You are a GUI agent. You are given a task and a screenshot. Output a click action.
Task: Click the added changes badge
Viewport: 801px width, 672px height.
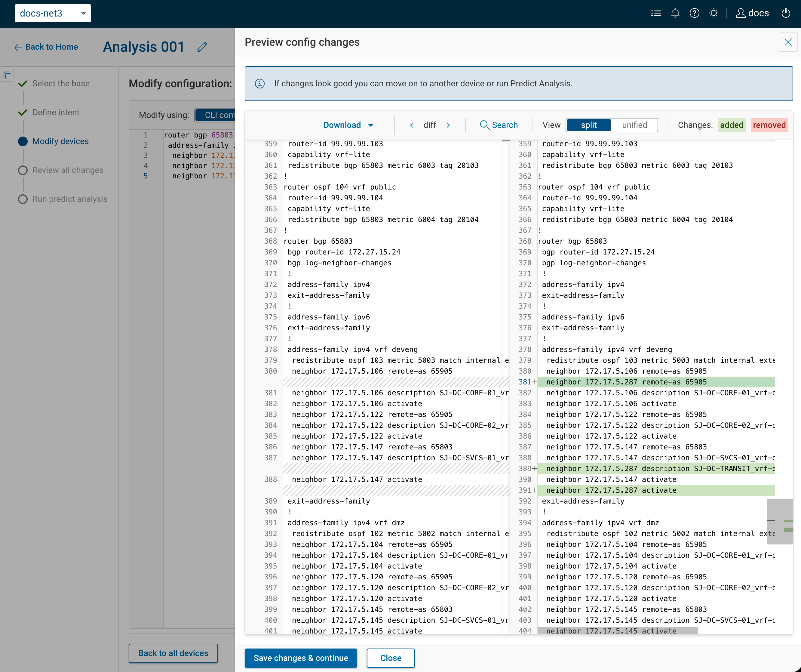[x=731, y=125]
